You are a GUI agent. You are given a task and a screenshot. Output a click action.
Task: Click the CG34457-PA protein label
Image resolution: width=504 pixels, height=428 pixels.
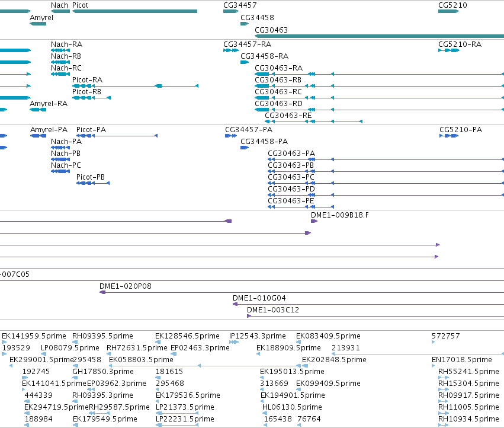click(249, 130)
